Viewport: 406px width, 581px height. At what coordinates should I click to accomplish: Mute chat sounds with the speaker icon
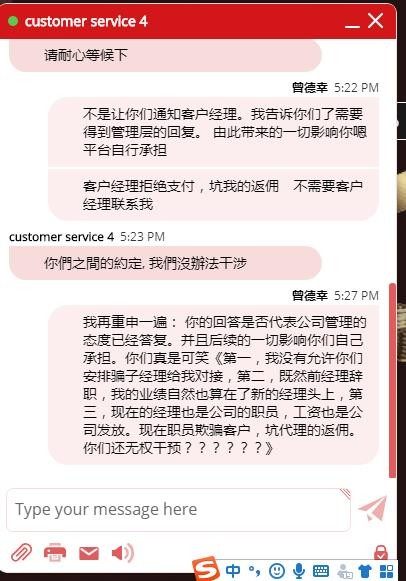pos(123,553)
